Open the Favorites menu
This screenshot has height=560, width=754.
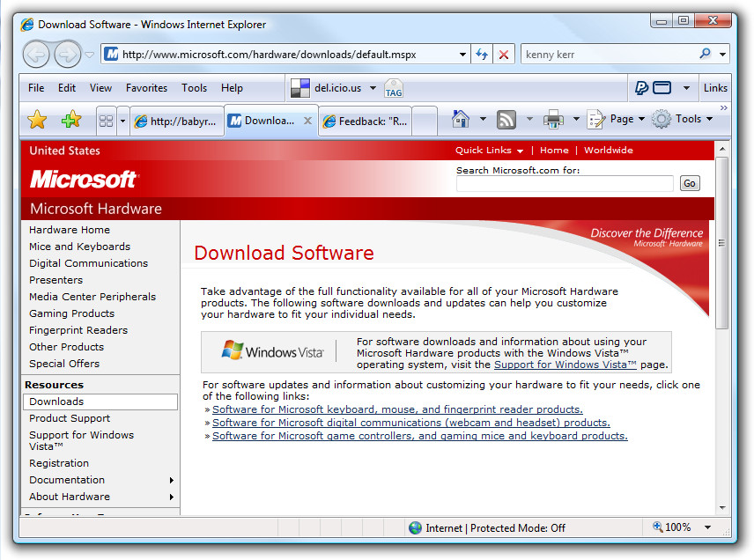[147, 88]
